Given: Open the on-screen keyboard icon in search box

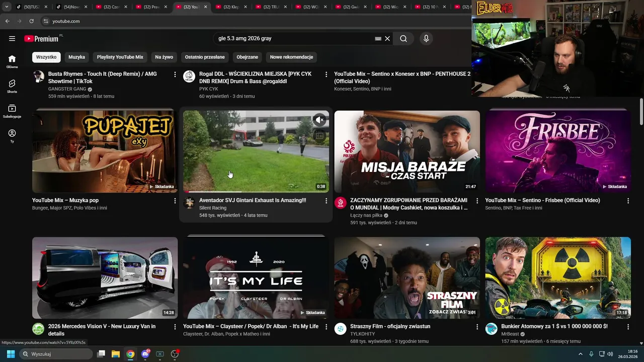Looking at the screenshot, I should click(378, 39).
